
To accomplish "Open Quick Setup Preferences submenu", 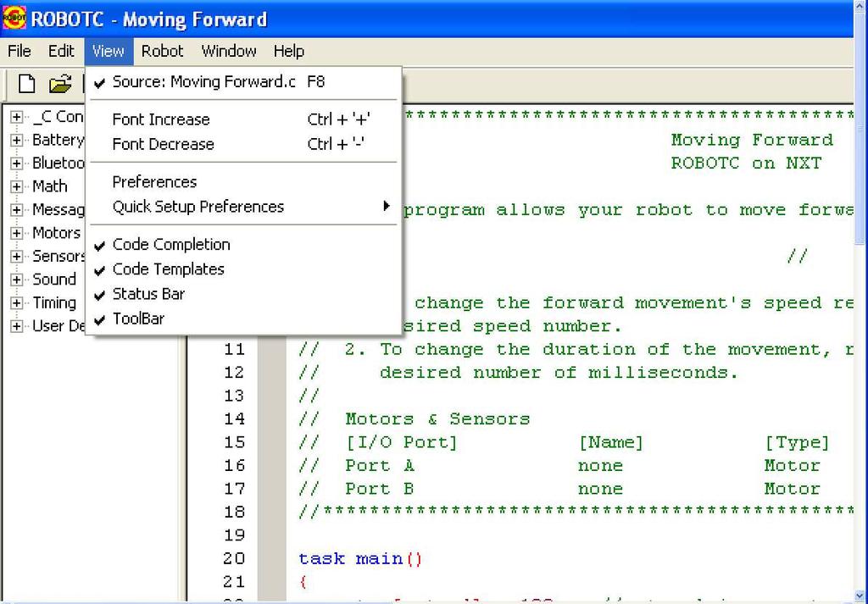I will (243, 207).
